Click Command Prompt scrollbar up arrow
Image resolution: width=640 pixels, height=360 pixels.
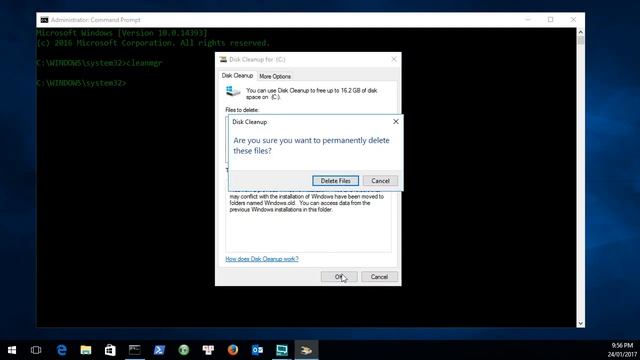[x=580, y=32]
